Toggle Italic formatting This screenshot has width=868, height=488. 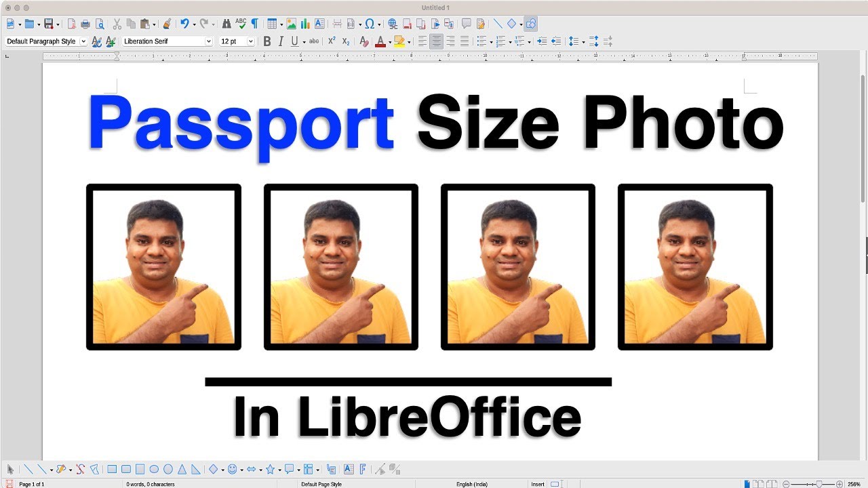coord(280,41)
